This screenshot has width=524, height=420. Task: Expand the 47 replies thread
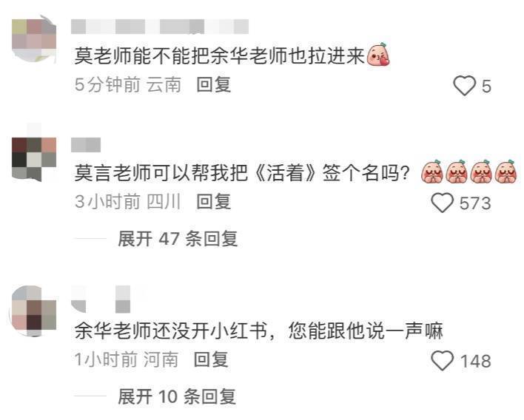tap(178, 239)
